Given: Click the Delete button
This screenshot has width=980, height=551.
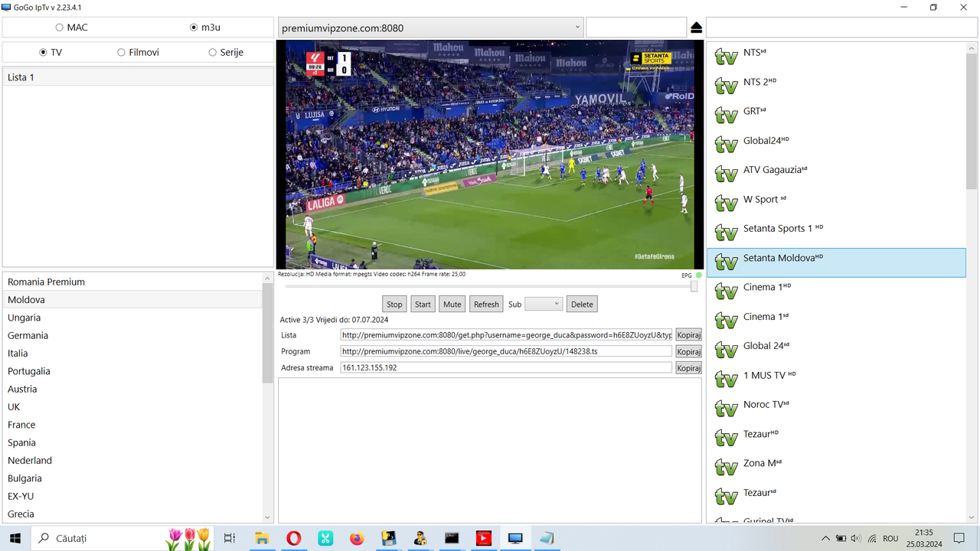Looking at the screenshot, I should 582,304.
